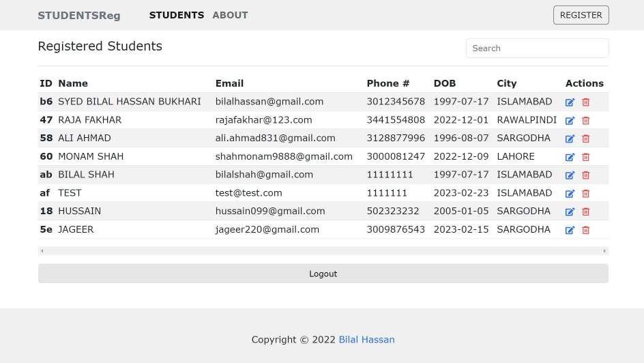Open the STUDENTS nav item
The image size is (644, 363).
[177, 15]
